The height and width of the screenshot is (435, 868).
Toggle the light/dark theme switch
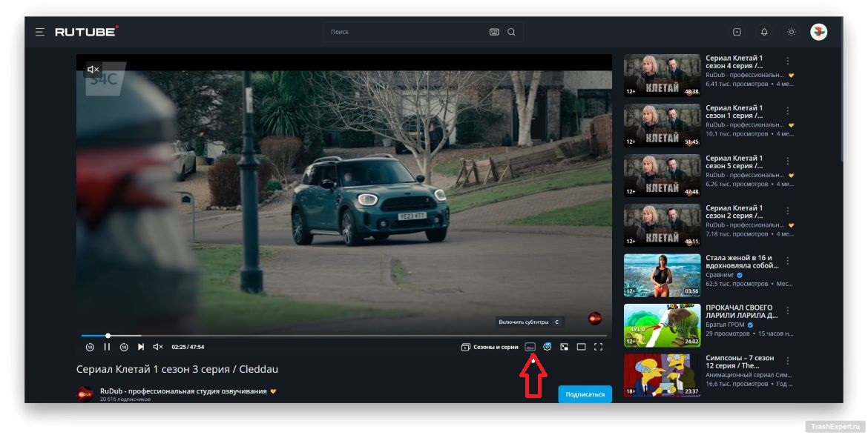[792, 32]
